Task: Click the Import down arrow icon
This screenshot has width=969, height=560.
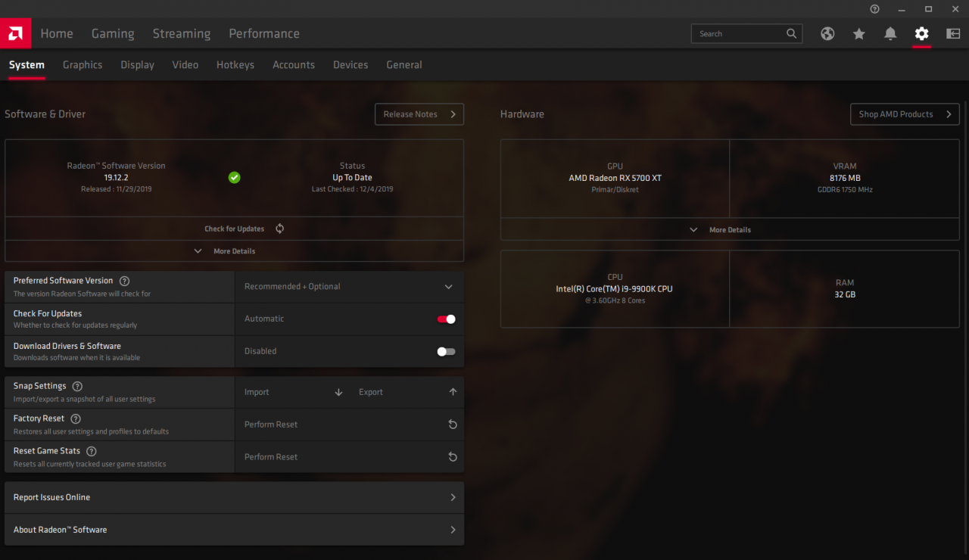Action: click(338, 392)
